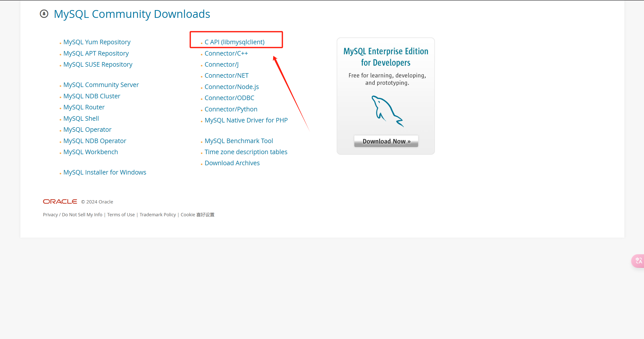Select Connector/Python from downloads list
The height and width of the screenshot is (339, 644).
[x=231, y=109]
